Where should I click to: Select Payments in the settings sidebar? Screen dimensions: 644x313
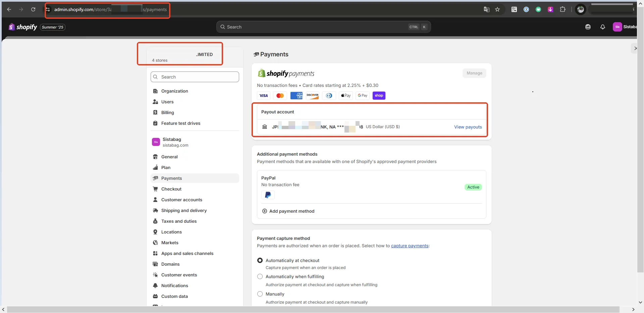coord(195,178)
